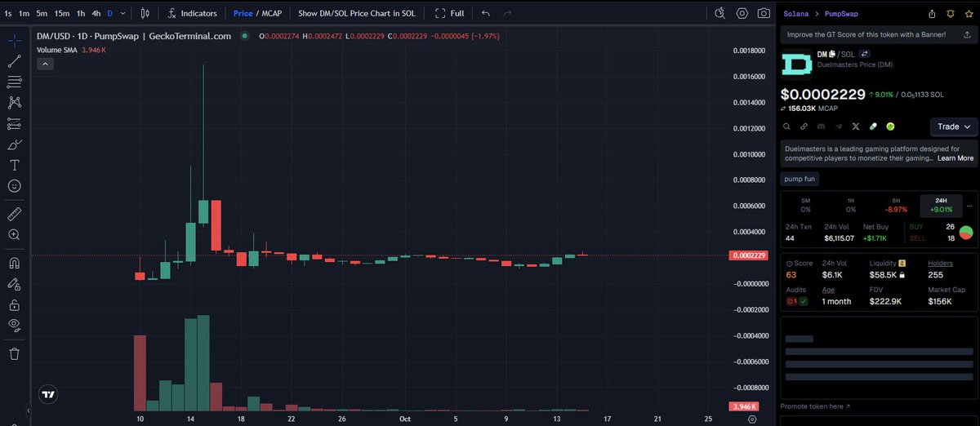980x426 pixels.
Task: Select the 24H stats period
Action: (x=942, y=205)
